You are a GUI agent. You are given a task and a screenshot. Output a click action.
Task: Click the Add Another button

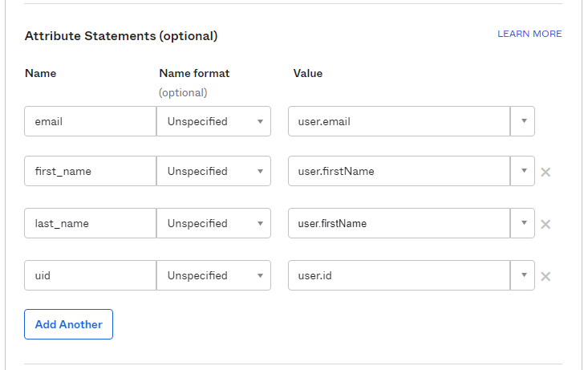pos(69,324)
